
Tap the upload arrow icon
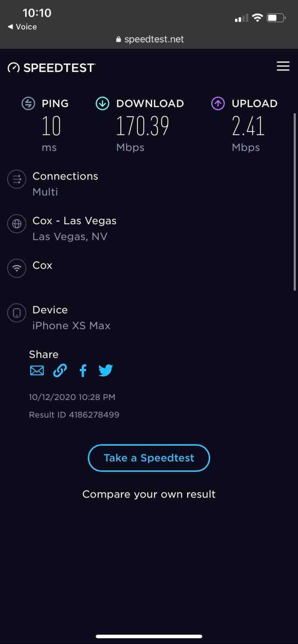pyautogui.click(x=218, y=103)
